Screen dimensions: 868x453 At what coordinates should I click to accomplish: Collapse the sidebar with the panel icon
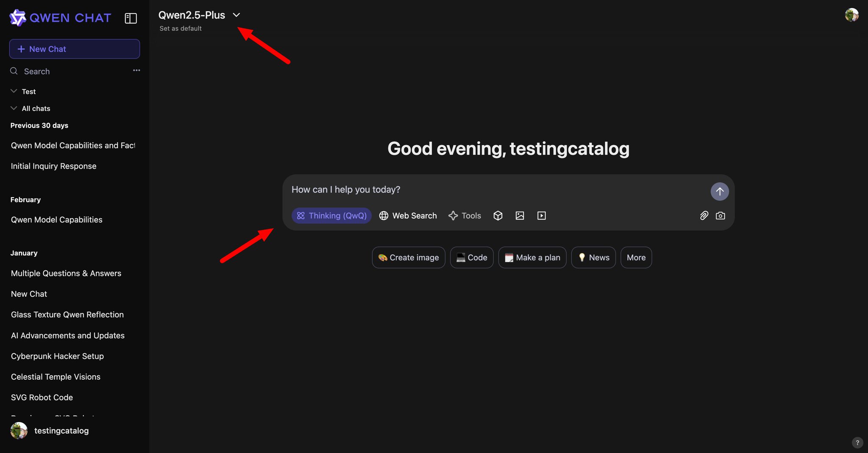click(131, 18)
